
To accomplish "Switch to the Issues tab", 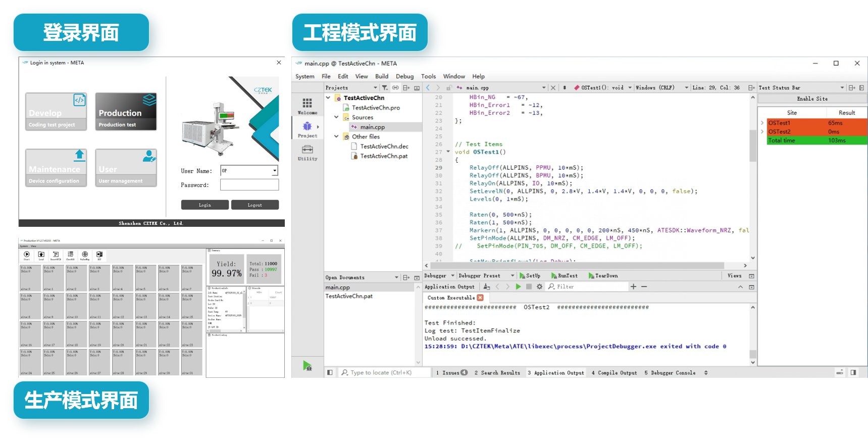I will pos(451,373).
